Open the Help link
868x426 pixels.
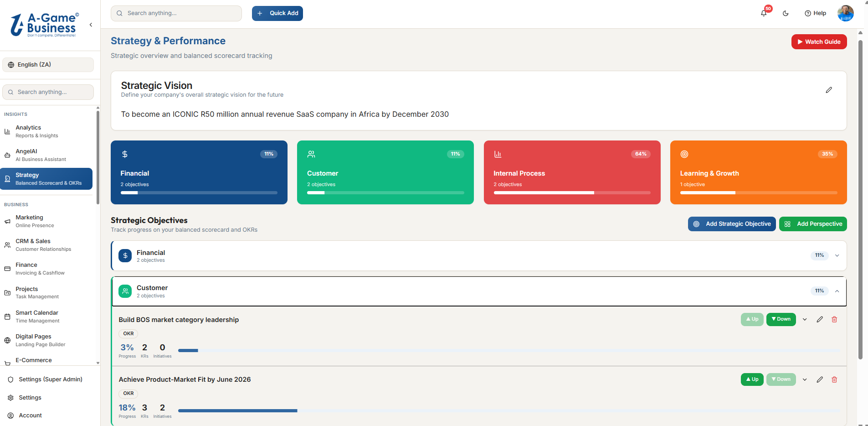815,13
